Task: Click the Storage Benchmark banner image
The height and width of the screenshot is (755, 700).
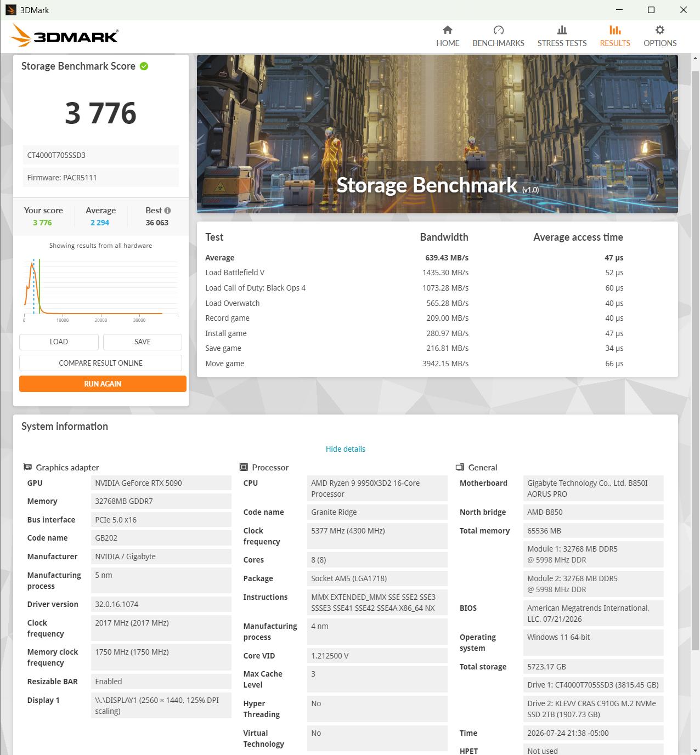Action: [437, 134]
